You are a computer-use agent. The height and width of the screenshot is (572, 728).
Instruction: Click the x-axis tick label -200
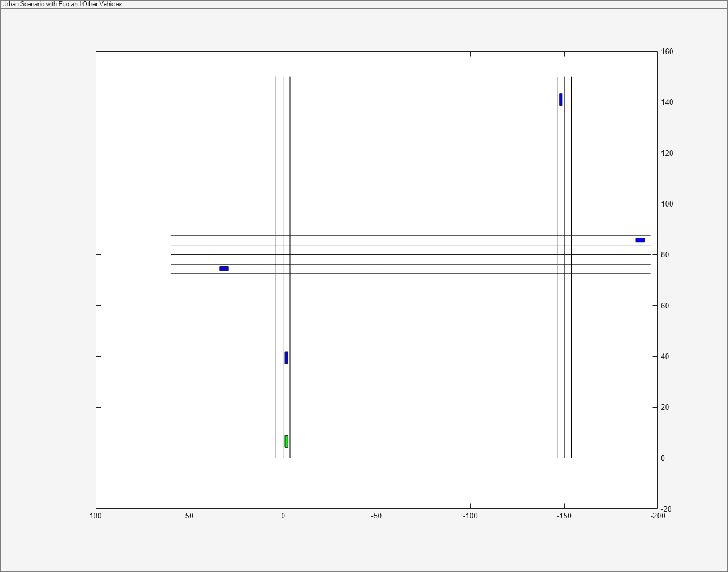(657, 516)
